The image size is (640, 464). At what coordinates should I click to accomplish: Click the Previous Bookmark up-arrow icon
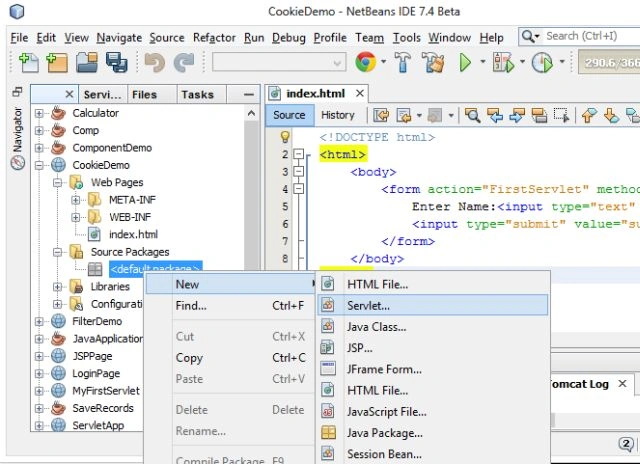pyautogui.click(x=589, y=115)
